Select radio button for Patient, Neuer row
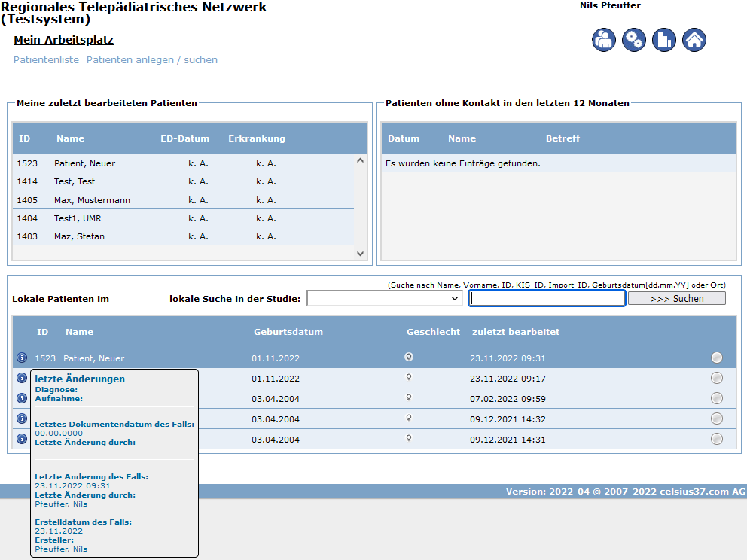This screenshot has width=747, height=560. tap(717, 358)
